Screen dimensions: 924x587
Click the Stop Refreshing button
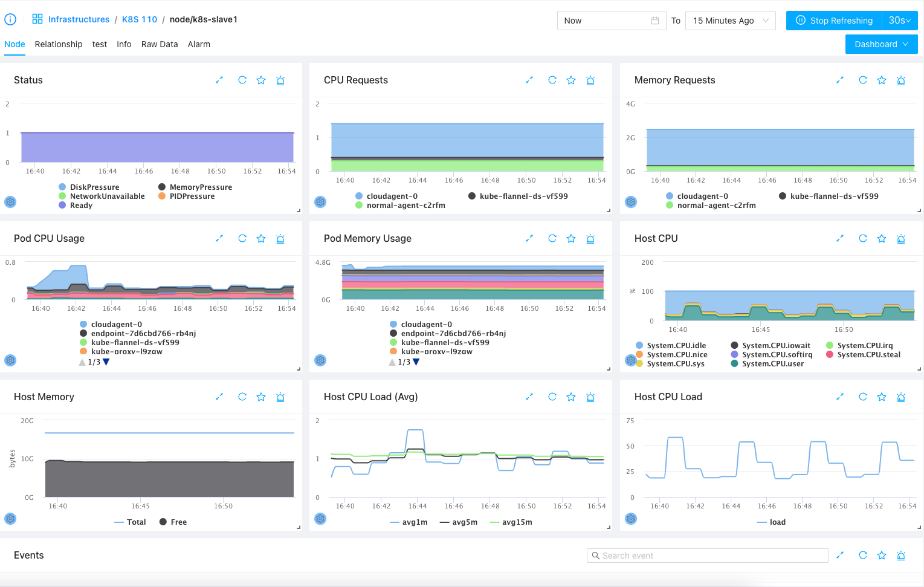pyautogui.click(x=834, y=21)
